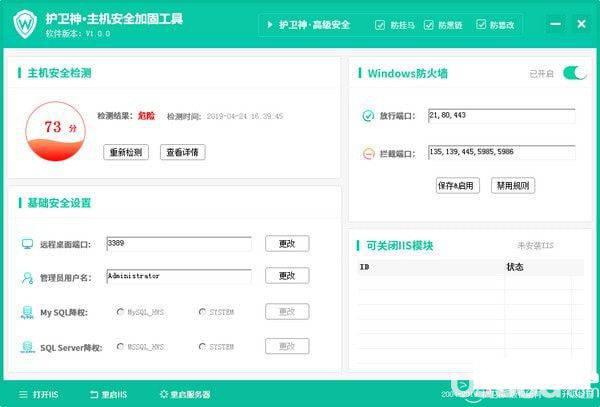
Task: Click the 危险 detection result text
Action: coord(147,116)
